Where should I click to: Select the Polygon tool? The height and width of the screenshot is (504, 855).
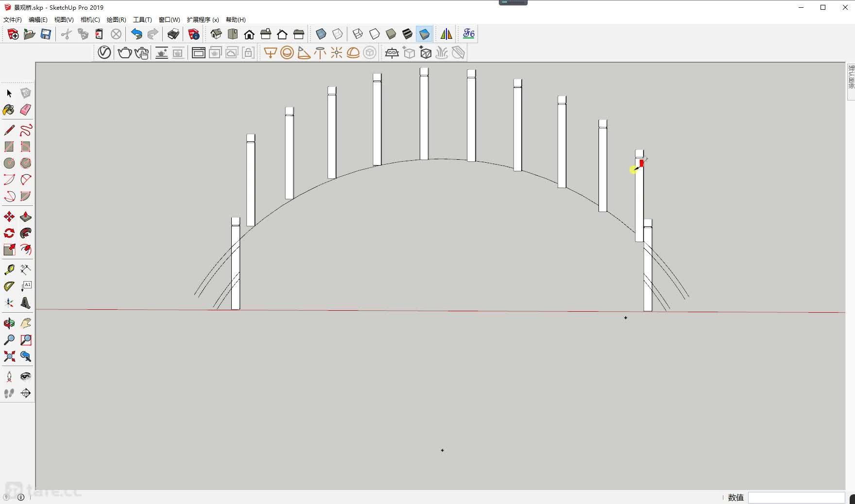pyautogui.click(x=26, y=163)
